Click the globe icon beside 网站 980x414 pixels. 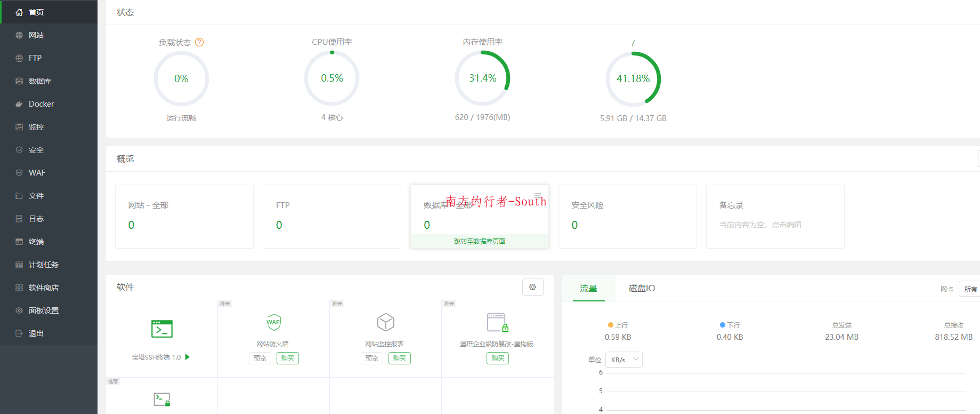[x=19, y=35]
